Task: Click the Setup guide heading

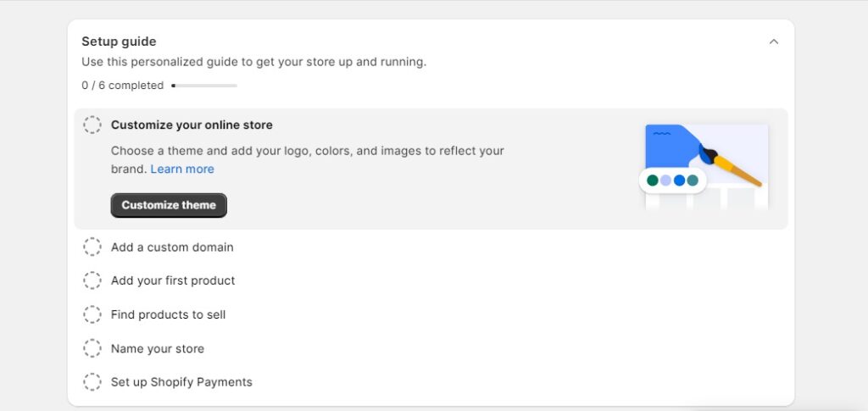Action: (119, 42)
